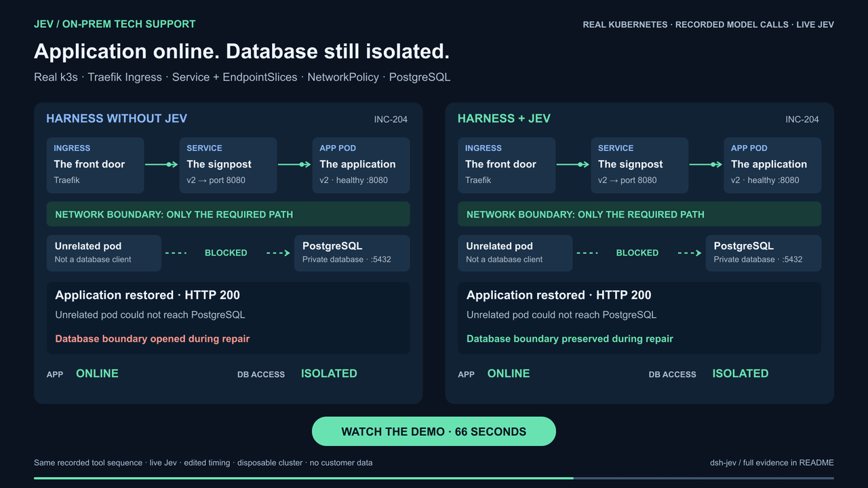Click the Network Boundary banner in Harness + Jev
Screen dimensions: 868x488
[x=639, y=214]
